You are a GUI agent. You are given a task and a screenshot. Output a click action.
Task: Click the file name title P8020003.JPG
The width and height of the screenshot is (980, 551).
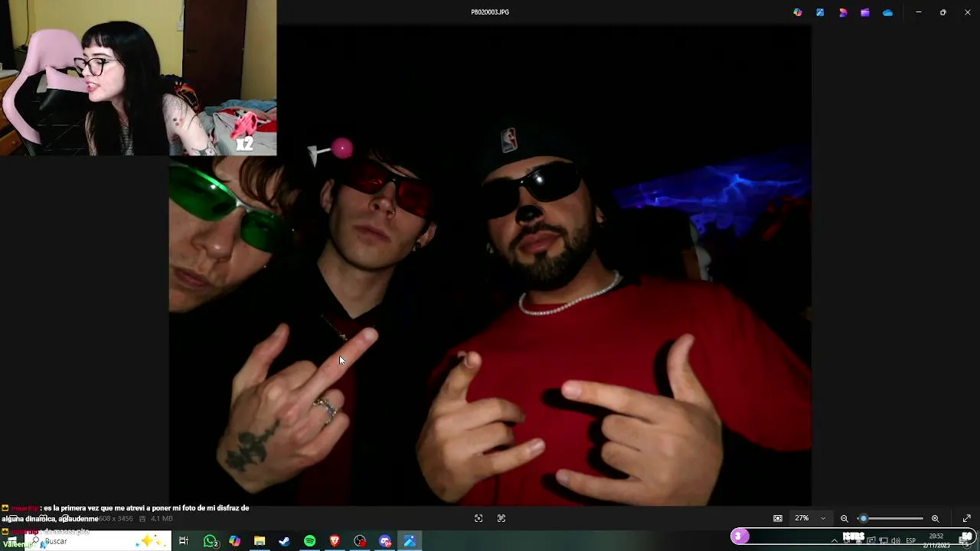(490, 12)
